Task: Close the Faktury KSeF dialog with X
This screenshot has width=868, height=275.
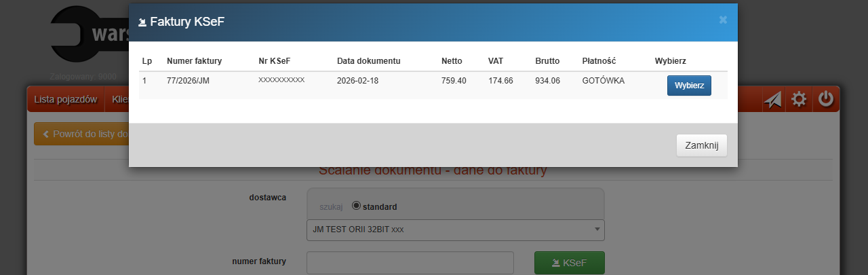Action: [723, 20]
